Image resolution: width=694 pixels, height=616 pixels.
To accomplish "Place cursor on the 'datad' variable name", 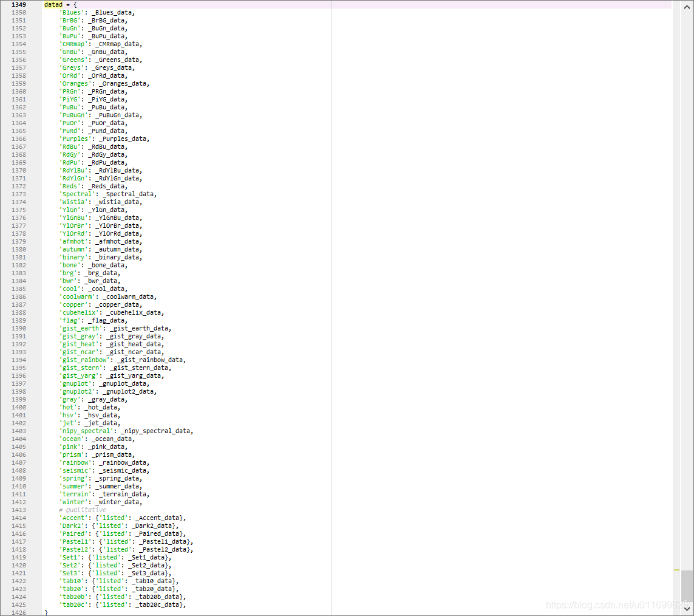I will click(53, 4).
